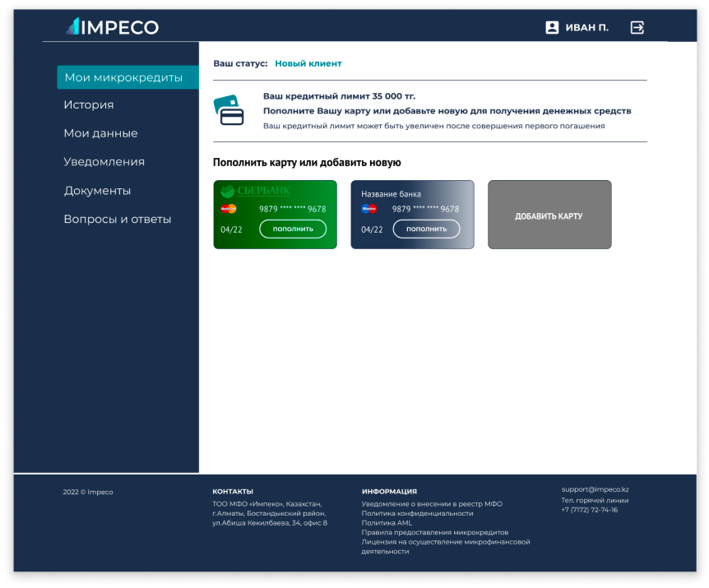Go to История in the sidebar
The height and width of the screenshot is (588, 709).
coord(89,105)
